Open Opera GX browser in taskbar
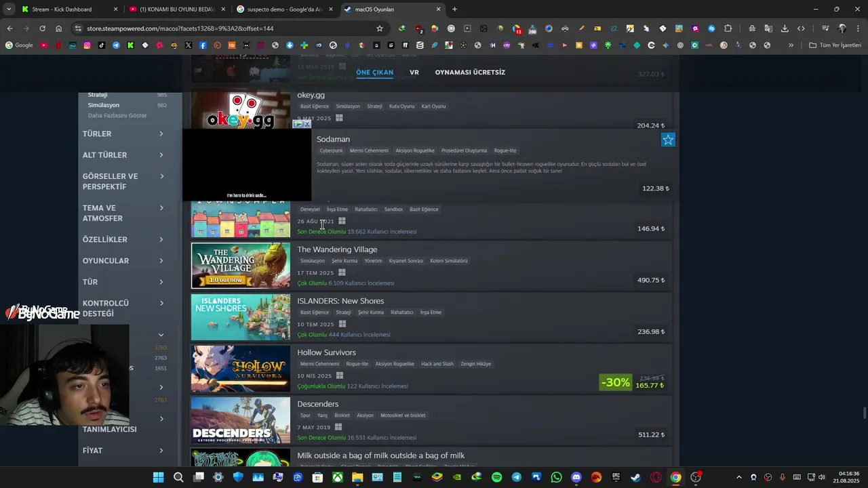Image resolution: width=868 pixels, height=488 pixels. click(656, 477)
